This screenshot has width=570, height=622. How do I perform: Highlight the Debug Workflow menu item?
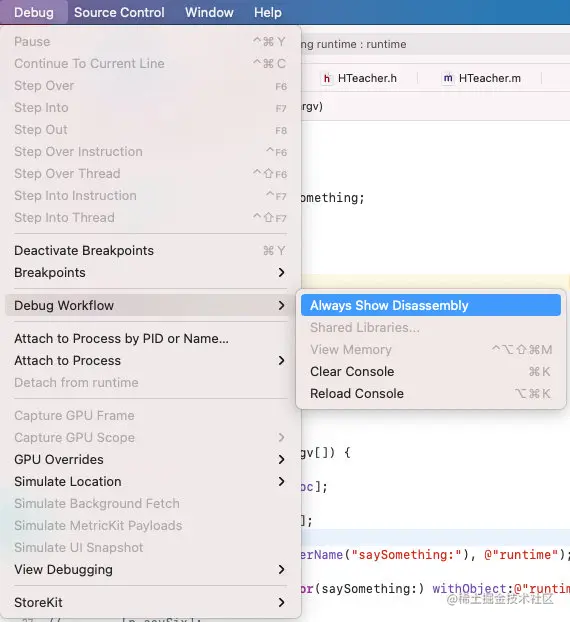point(150,305)
